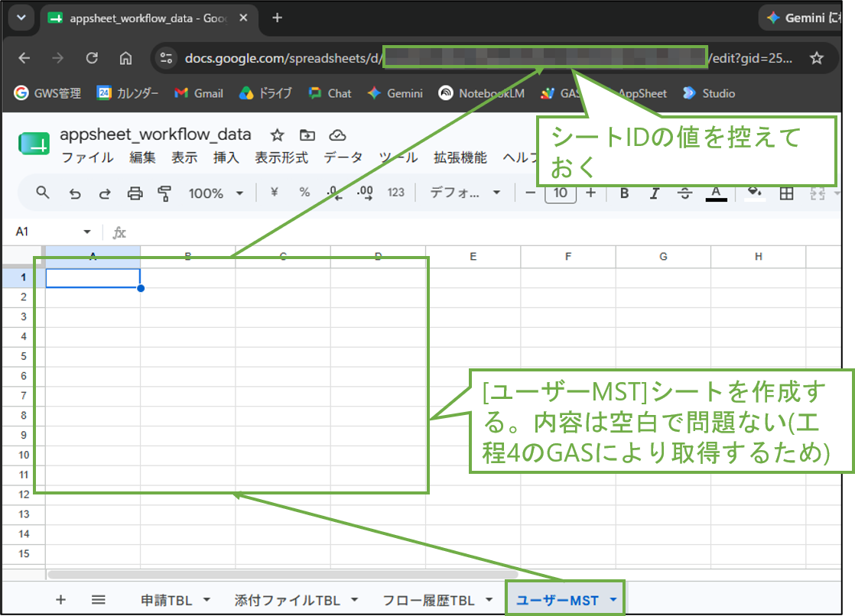
Task: Toggle bold formatting
Action: 624,193
